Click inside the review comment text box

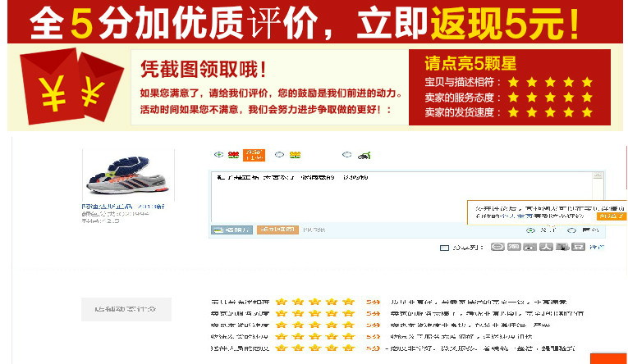tap(401, 197)
